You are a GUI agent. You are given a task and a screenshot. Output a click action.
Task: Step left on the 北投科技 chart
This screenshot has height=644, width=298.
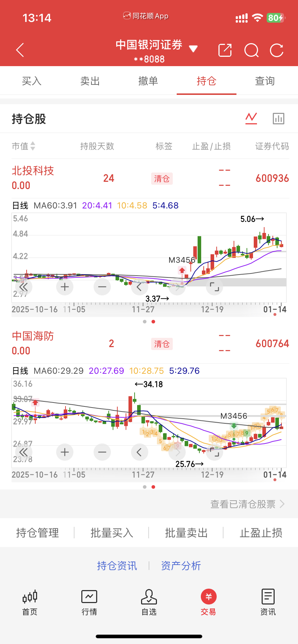[140, 287]
